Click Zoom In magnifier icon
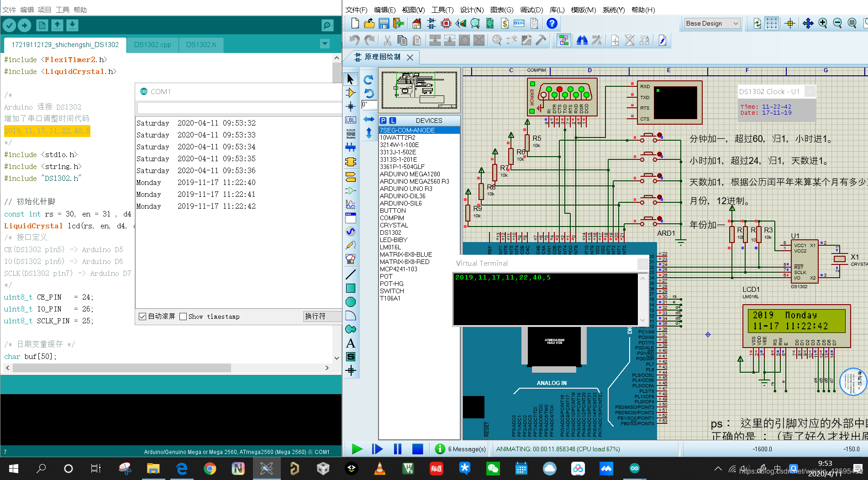The width and height of the screenshot is (868, 480). (823, 23)
